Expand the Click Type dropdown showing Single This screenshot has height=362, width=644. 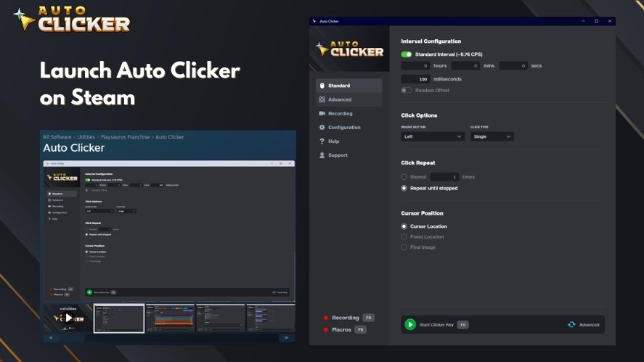492,136
